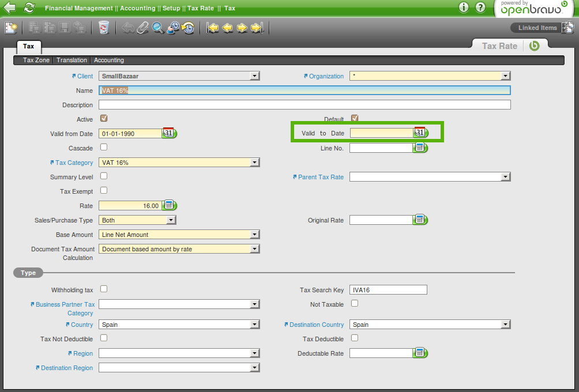Follow the Parent Tax Rate link label

[321, 177]
